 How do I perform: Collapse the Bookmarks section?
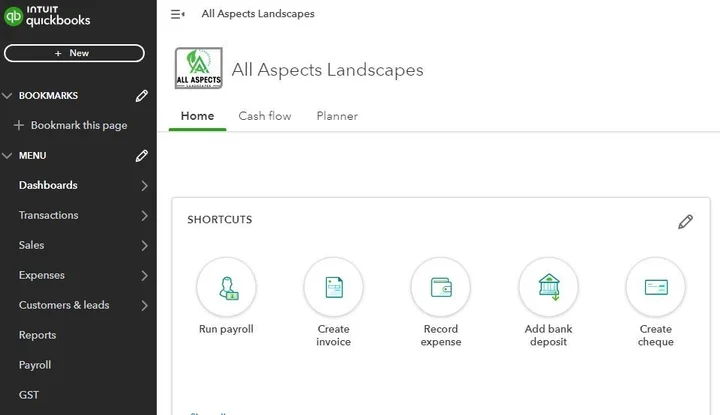(8, 96)
